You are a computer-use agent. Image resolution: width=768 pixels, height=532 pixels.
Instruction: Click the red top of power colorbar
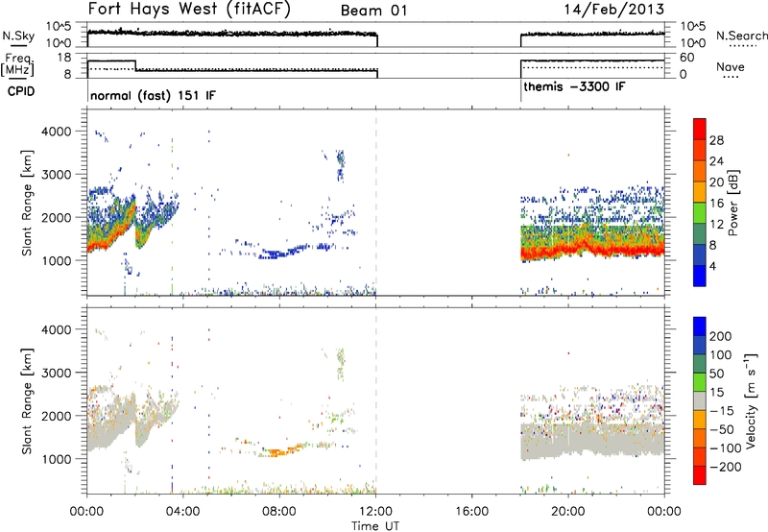tap(700, 129)
